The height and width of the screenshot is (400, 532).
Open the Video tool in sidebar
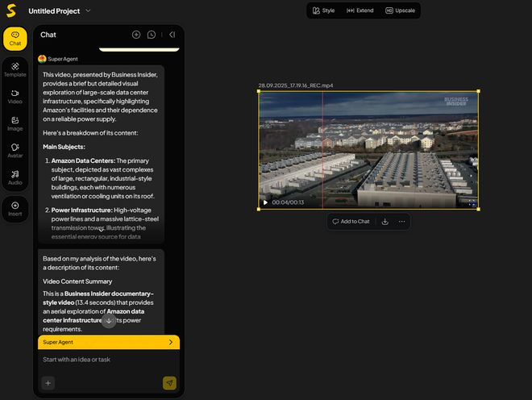[x=15, y=96]
